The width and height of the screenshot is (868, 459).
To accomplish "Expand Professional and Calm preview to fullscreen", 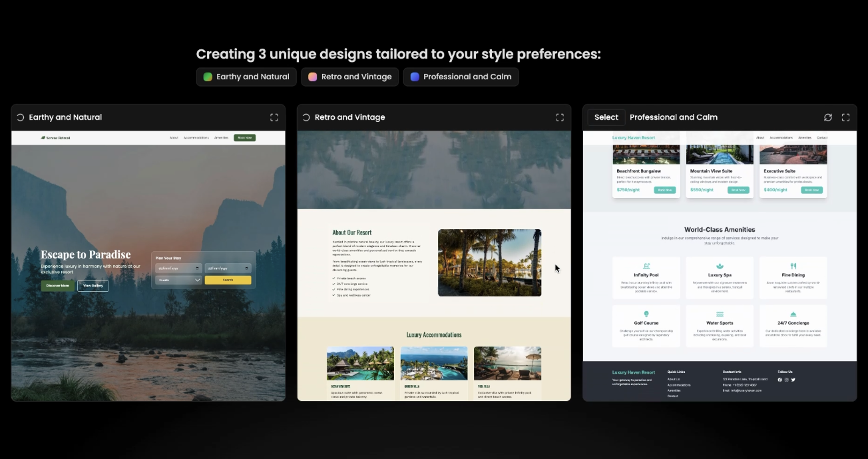I will pyautogui.click(x=845, y=117).
